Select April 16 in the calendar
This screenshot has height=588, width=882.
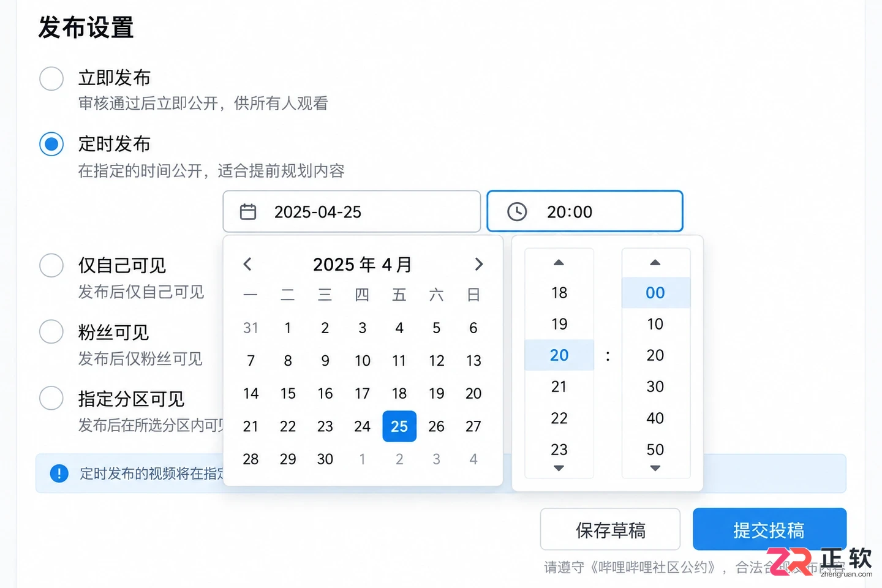[325, 394]
